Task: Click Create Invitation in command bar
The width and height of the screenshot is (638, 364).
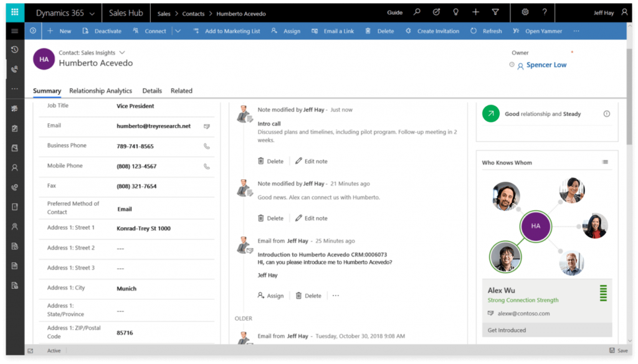Action: click(x=432, y=31)
